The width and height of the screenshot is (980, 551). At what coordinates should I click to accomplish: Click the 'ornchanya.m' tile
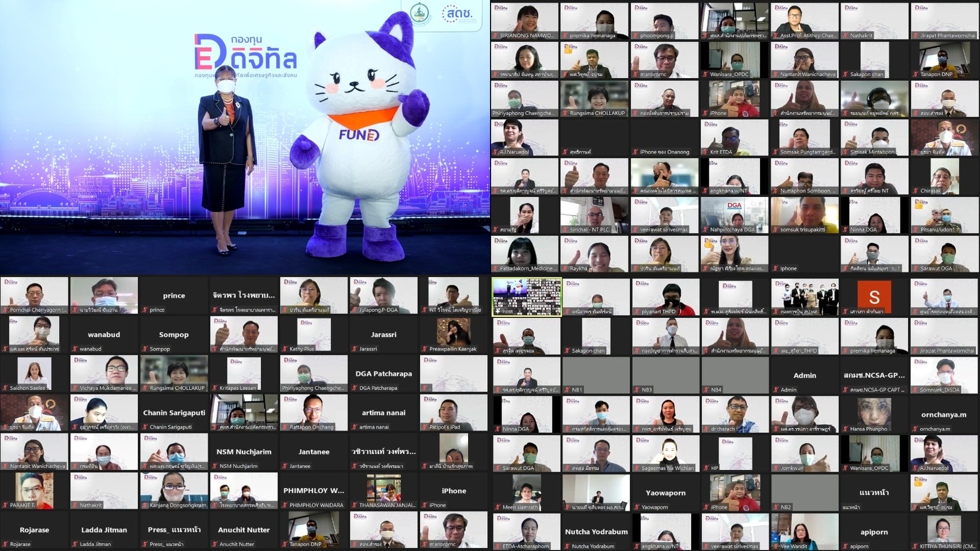pyautogui.click(x=944, y=414)
